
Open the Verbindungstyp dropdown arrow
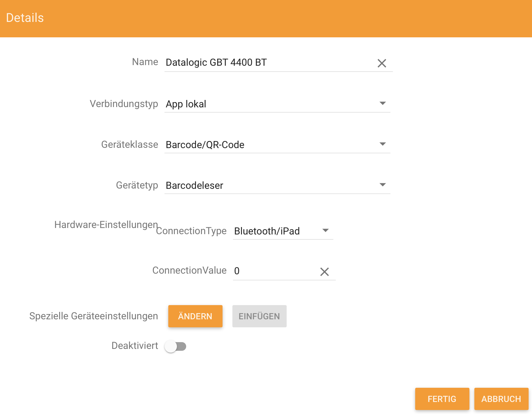(383, 103)
